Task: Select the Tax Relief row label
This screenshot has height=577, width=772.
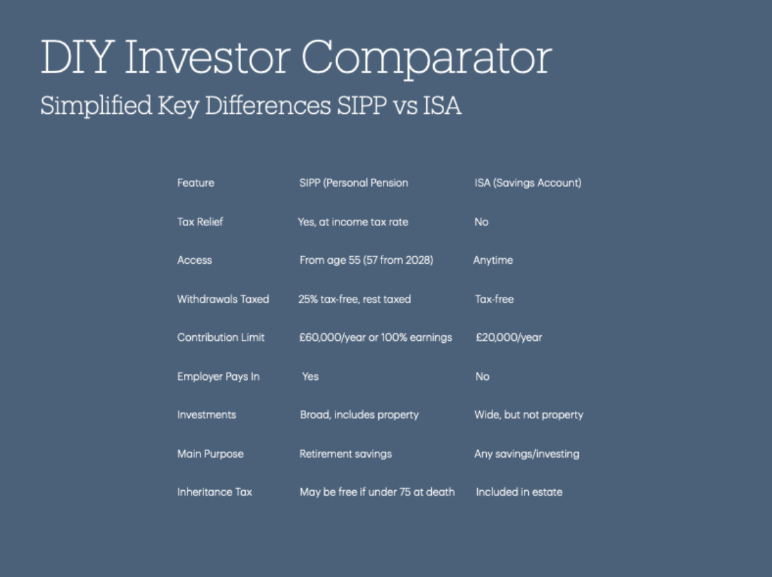Action: pos(200,222)
